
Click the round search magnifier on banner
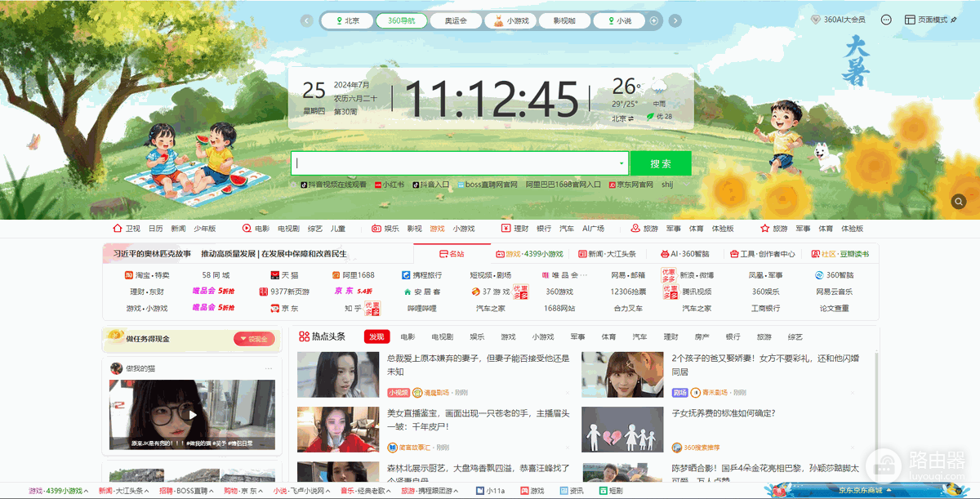[x=959, y=202]
